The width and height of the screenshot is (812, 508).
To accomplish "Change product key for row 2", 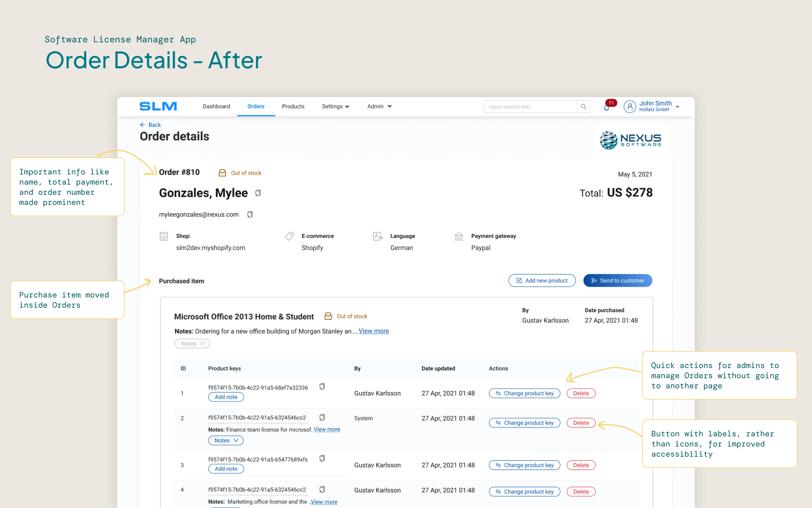I will [x=524, y=423].
